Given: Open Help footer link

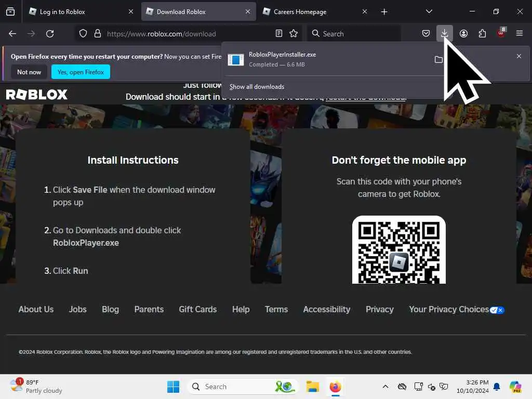Looking at the screenshot, I should coord(241,310).
